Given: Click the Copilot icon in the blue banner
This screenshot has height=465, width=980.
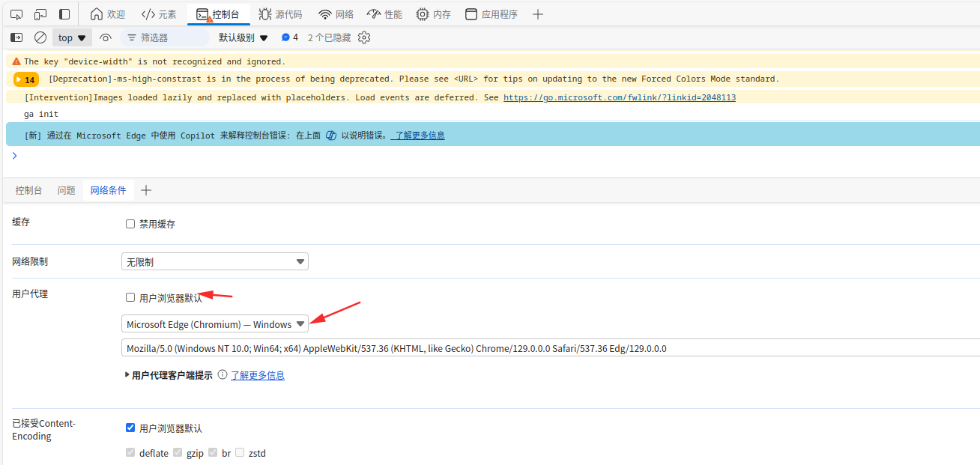Looking at the screenshot, I should click(x=331, y=136).
